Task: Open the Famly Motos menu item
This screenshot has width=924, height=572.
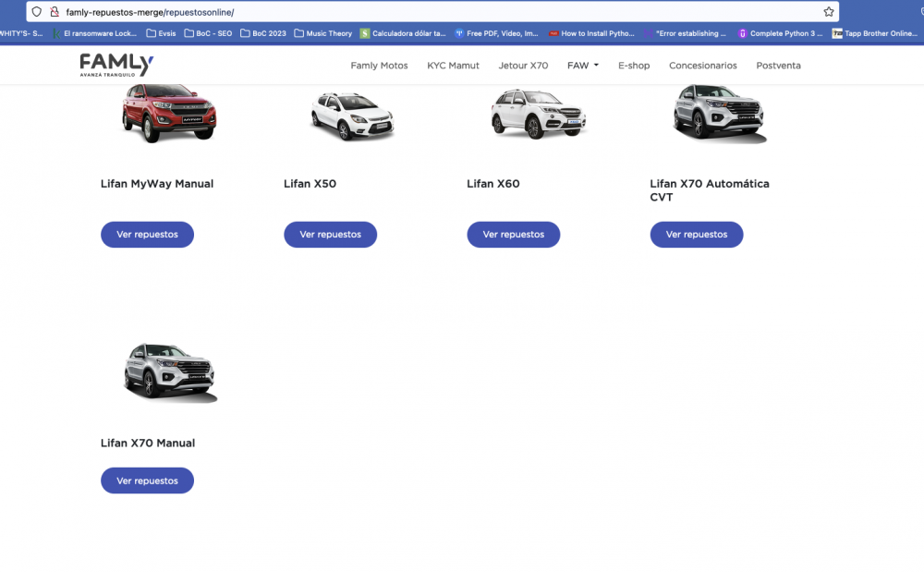Action: (x=379, y=66)
